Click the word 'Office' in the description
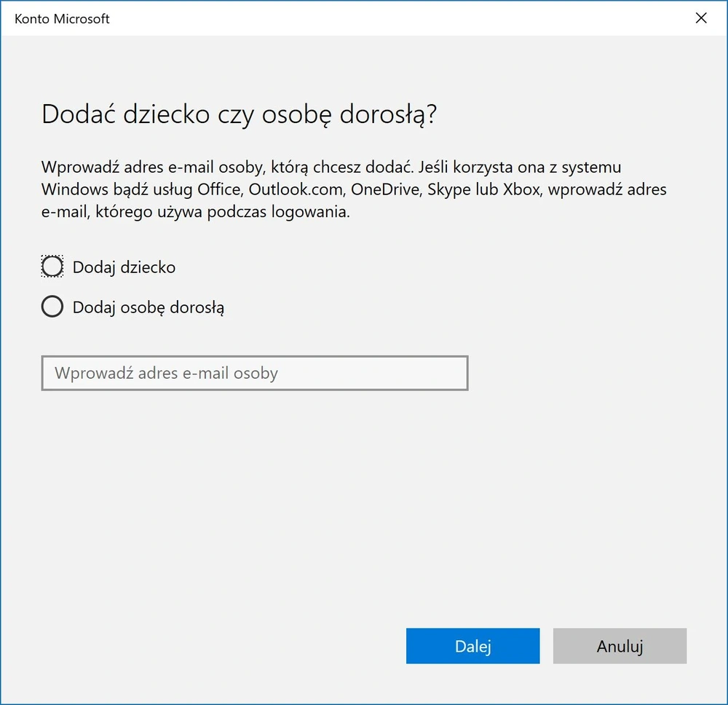Image resolution: width=728 pixels, height=705 pixels. [x=218, y=189]
